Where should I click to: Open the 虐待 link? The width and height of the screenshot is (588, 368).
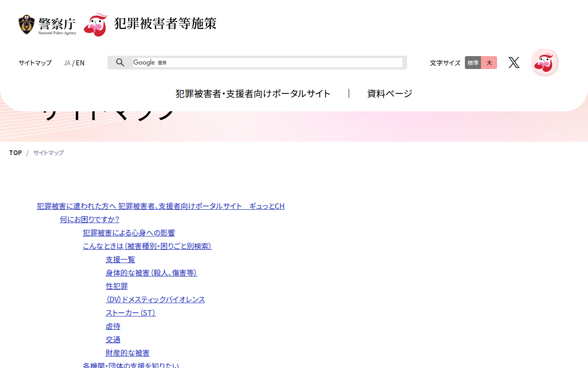(113, 326)
